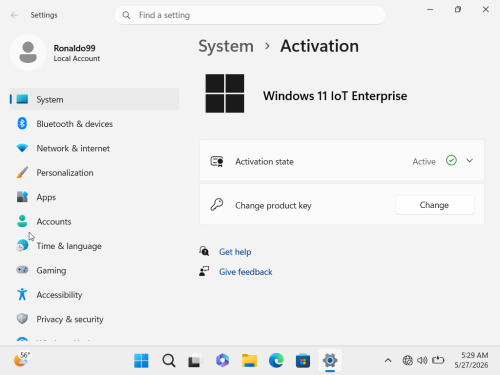Launch Microsoft Edge from the taskbar

[276, 360]
